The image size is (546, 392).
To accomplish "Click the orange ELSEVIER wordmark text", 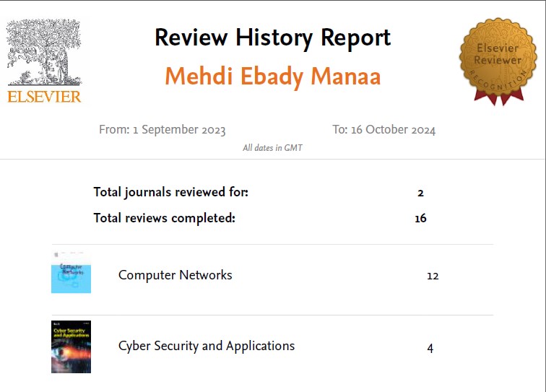I will coord(44,96).
